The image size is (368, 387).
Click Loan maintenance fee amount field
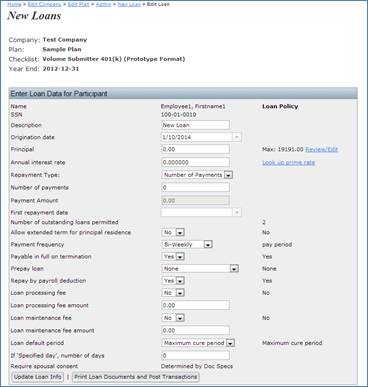195,330
